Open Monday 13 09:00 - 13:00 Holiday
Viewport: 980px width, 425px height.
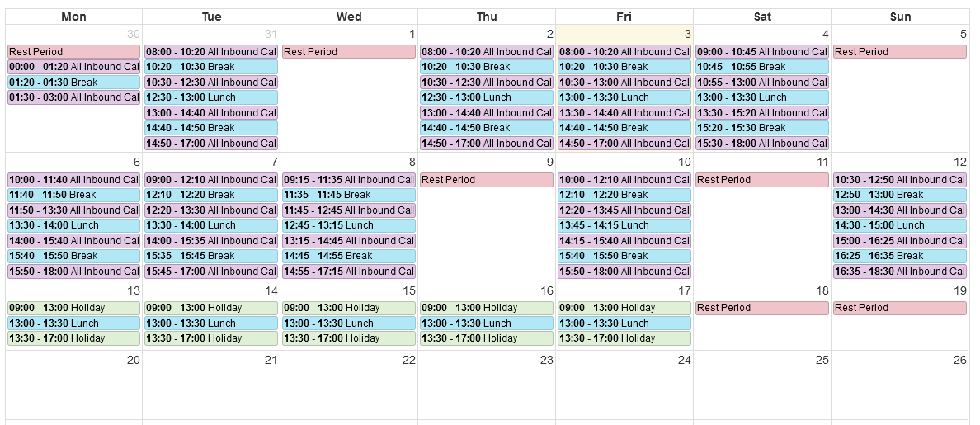pos(73,308)
